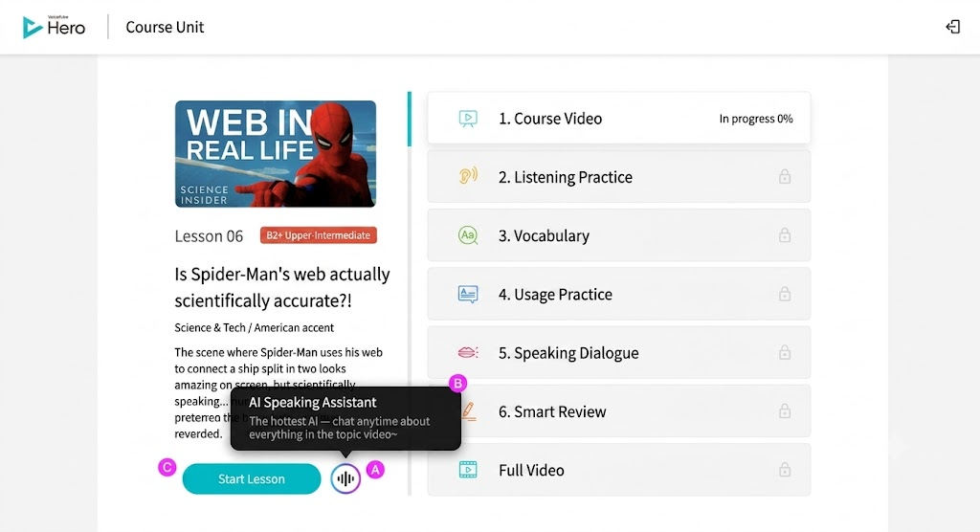
Task: Click the Spider-Man lesson thumbnail
Action: (276, 154)
